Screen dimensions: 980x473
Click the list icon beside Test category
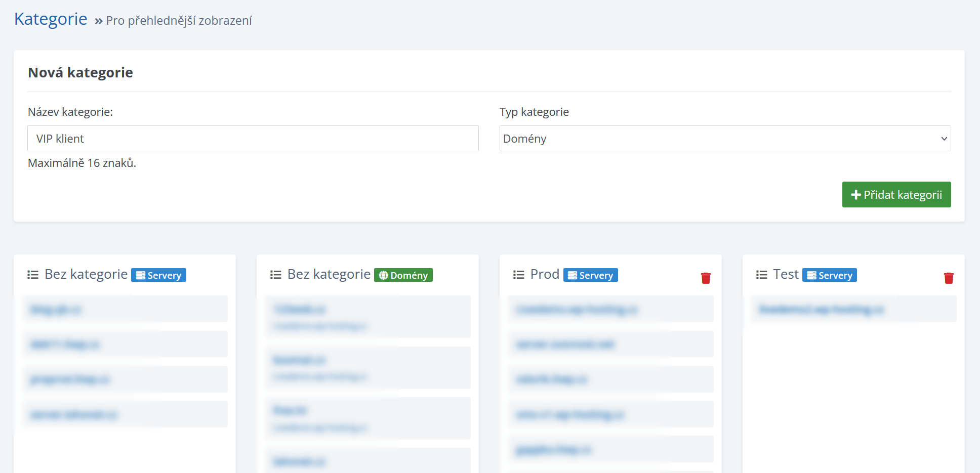[761, 275]
